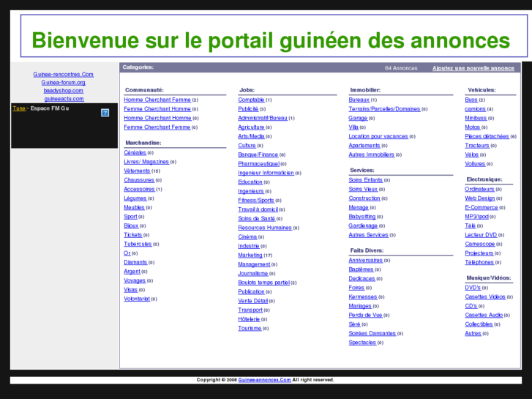Open the Chaussures category
Screen dimensions: 532x399
(139, 180)
